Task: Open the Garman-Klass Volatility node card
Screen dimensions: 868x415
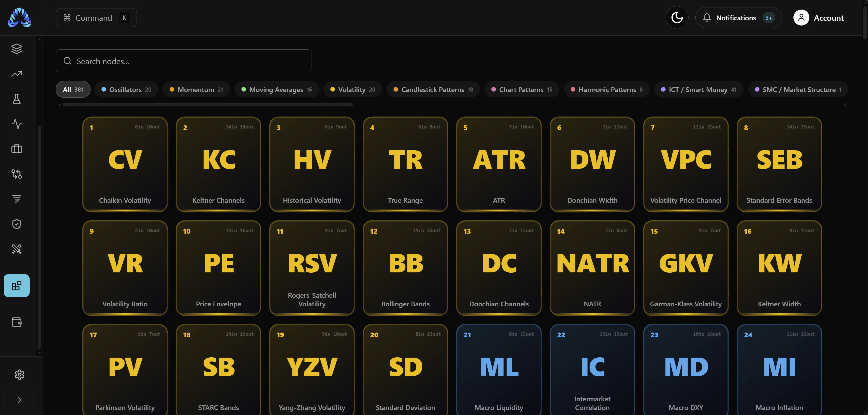Action: click(x=686, y=268)
